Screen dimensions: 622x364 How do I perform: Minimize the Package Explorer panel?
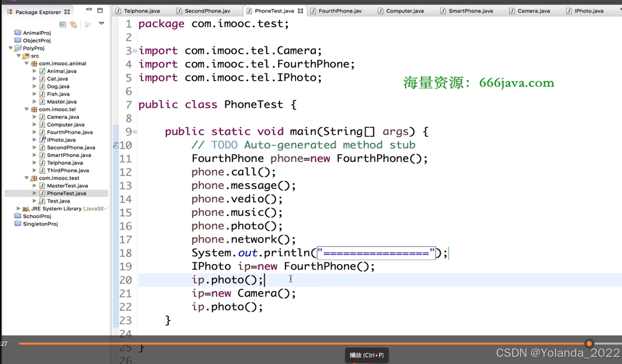[89, 10]
